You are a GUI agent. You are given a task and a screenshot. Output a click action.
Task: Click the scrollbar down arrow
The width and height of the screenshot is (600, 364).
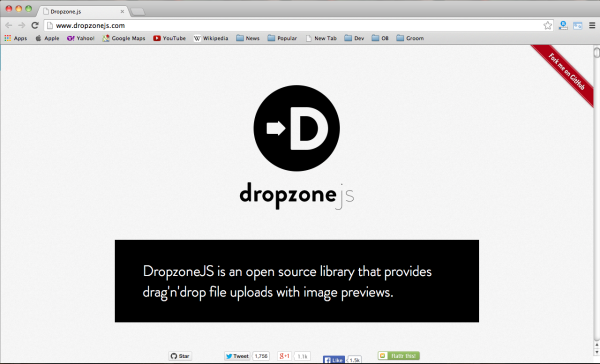click(x=597, y=351)
